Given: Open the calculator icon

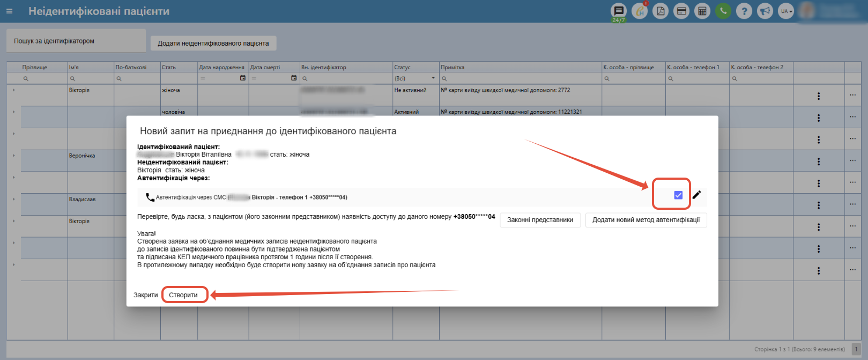Looking at the screenshot, I should tap(702, 11).
